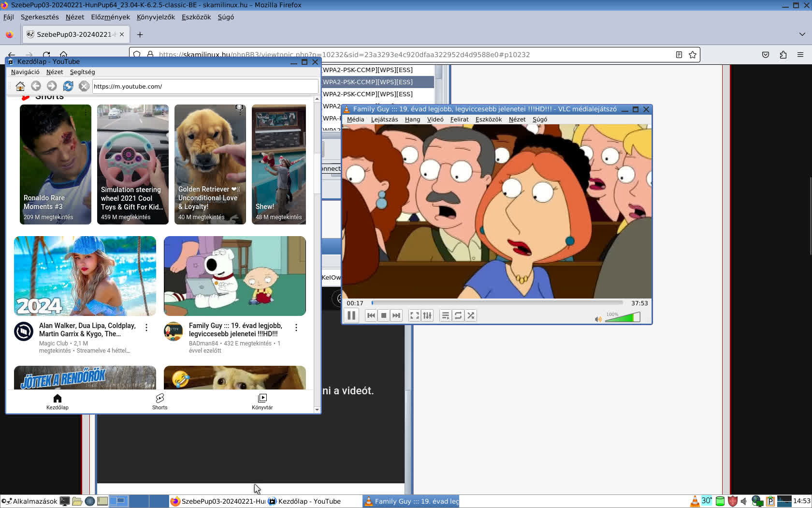This screenshot has height=508, width=812.
Task: Open the VLC Lejátszás menu
Action: pyautogui.click(x=384, y=119)
